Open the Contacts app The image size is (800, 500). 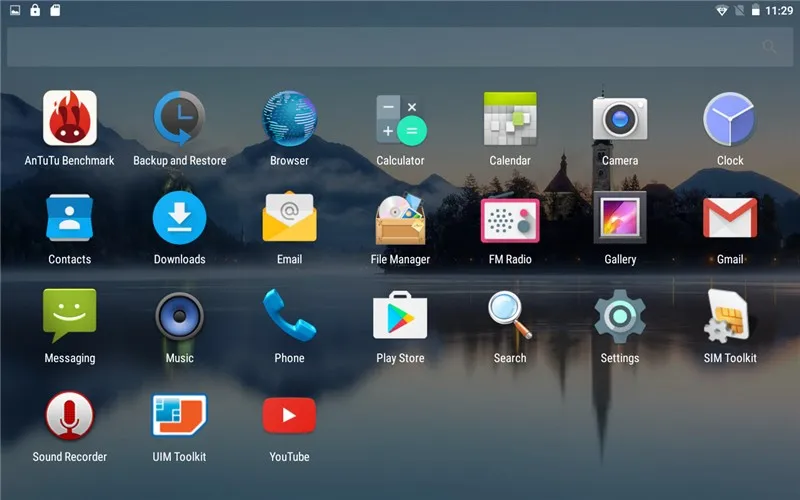(x=69, y=218)
